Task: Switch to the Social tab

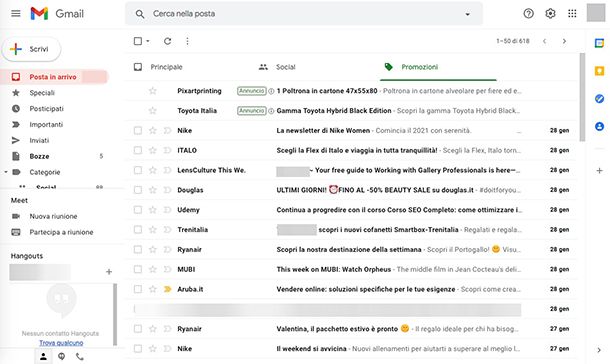Action: [x=277, y=67]
